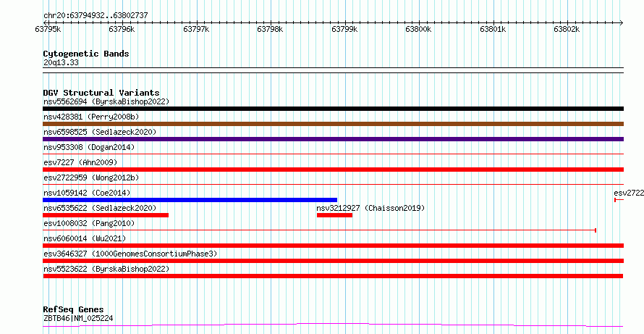Click the Cytogenetic Bands track heading

pos(86,54)
